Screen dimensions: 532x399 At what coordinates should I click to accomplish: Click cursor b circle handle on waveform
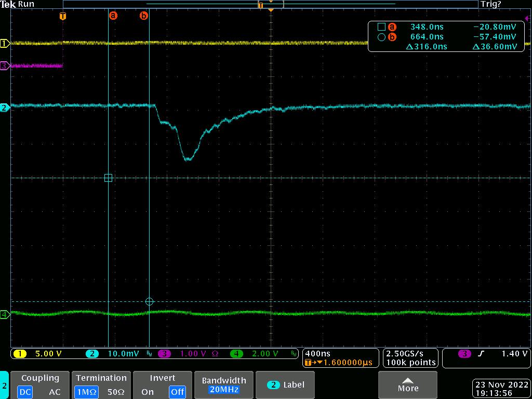point(150,301)
